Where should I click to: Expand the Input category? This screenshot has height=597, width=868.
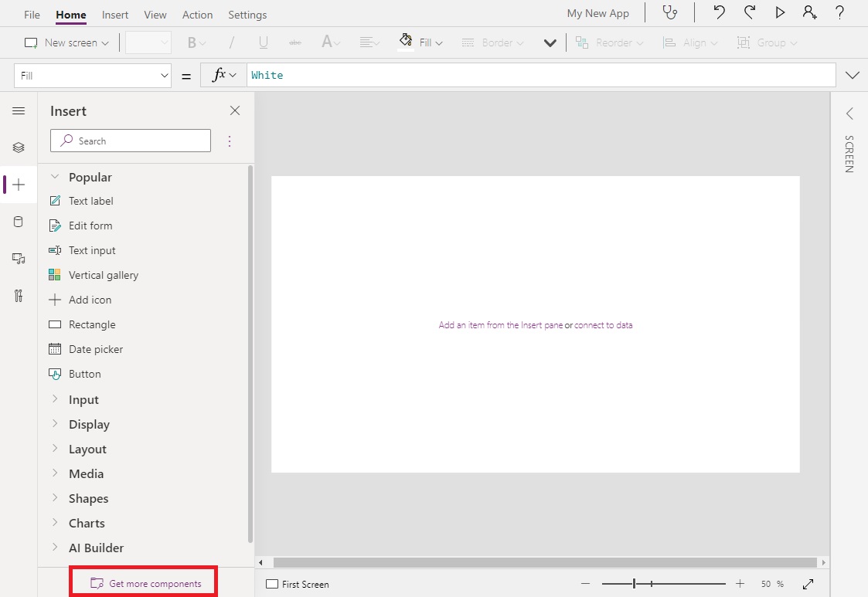pyautogui.click(x=83, y=400)
